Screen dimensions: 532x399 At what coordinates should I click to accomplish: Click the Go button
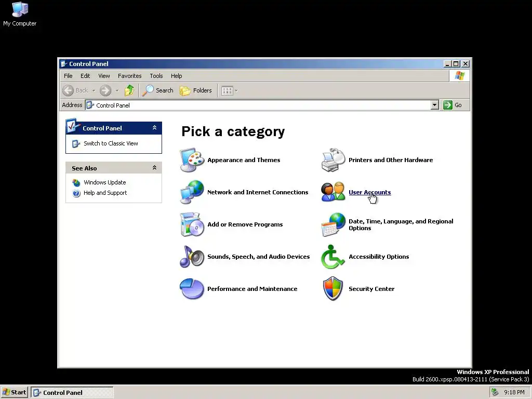pyautogui.click(x=453, y=105)
